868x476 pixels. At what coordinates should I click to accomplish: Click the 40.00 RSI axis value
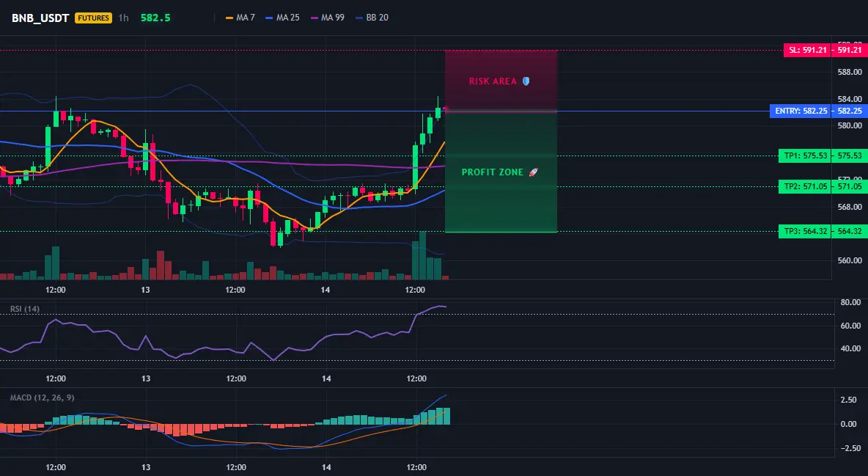pyautogui.click(x=850, y=348)
